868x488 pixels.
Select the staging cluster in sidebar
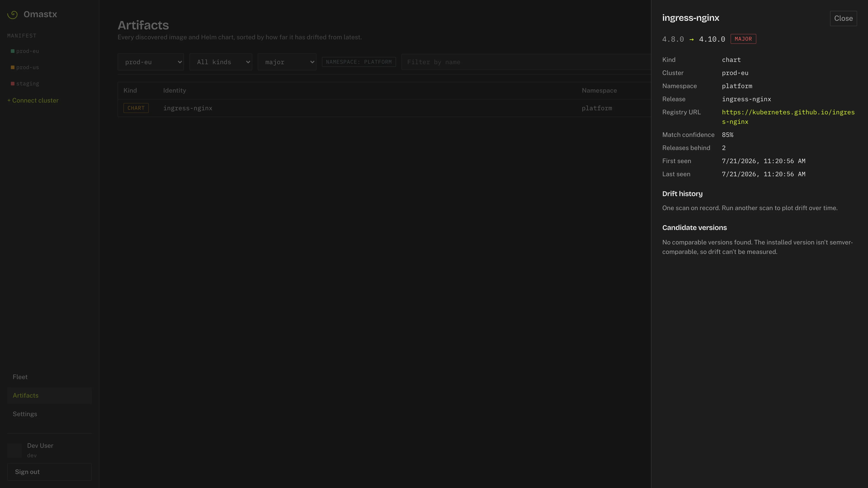(25, 84)
